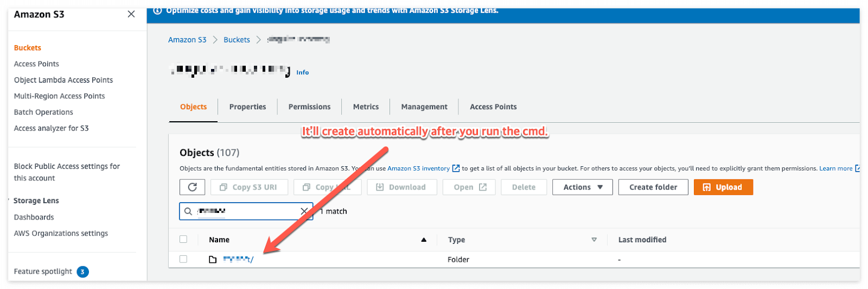Click inside the object search field

pyautogui.click(x=246, y=211)
